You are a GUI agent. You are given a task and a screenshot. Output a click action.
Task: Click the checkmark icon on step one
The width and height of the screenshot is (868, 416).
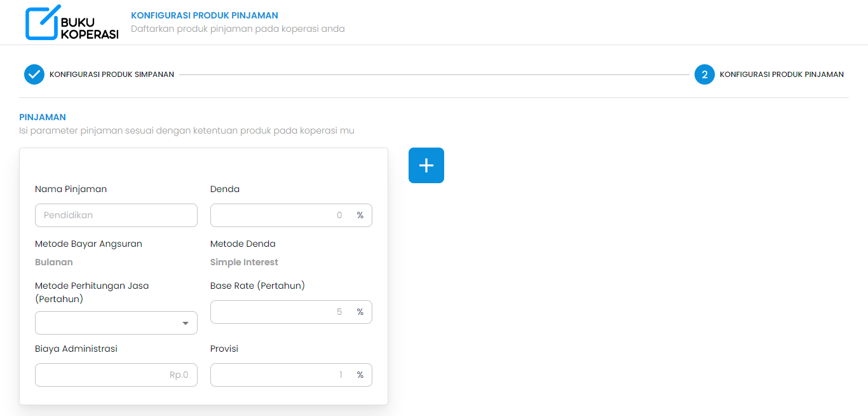click(x=34, y=74)
